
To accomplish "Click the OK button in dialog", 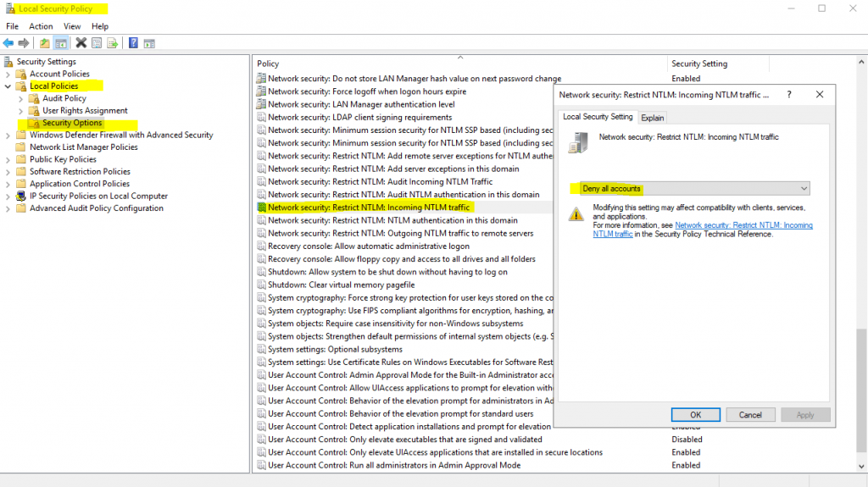I will coord(695,414).
